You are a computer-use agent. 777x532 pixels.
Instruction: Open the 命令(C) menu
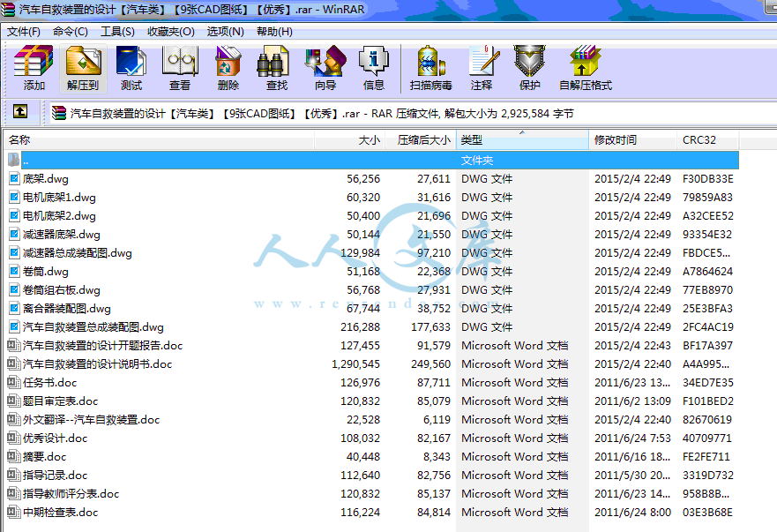tap(71, 32)
